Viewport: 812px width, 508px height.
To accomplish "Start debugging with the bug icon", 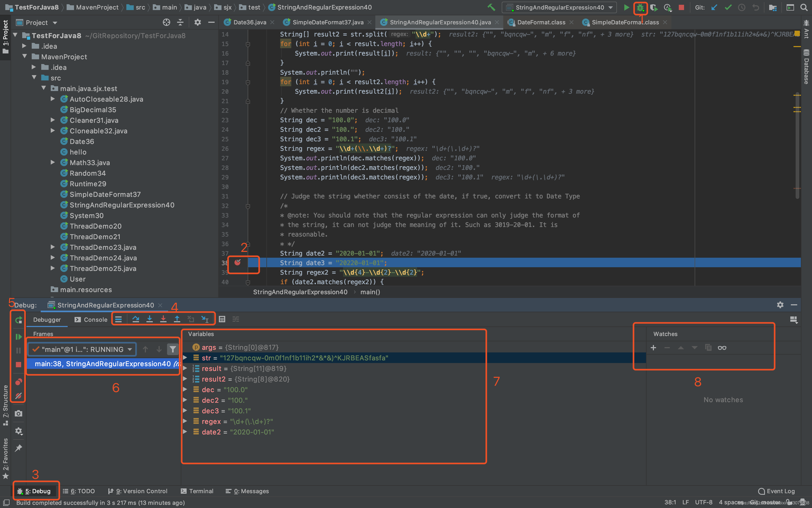I will [x=640, y=7].
